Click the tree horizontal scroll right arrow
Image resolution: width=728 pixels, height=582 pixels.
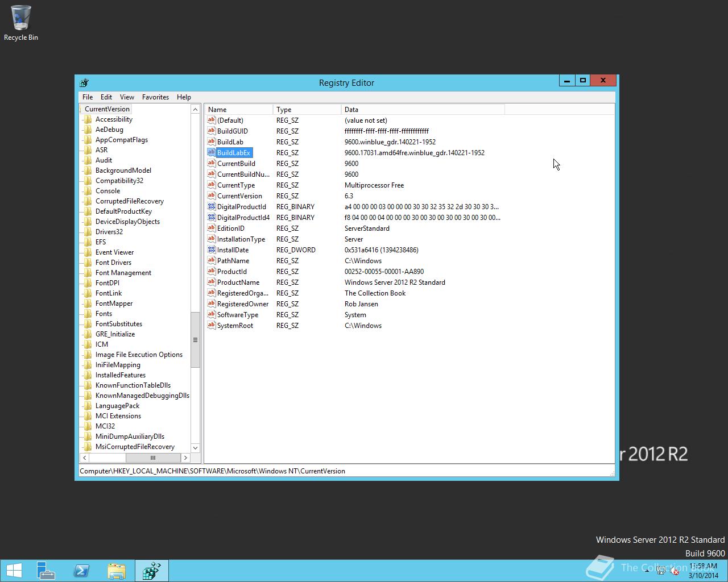tap(185, 458)
